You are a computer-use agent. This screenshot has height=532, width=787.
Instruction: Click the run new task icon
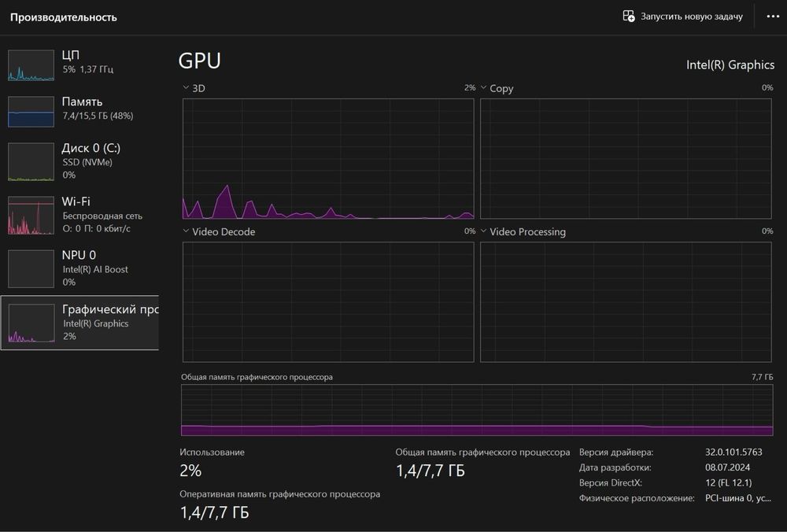629,16
